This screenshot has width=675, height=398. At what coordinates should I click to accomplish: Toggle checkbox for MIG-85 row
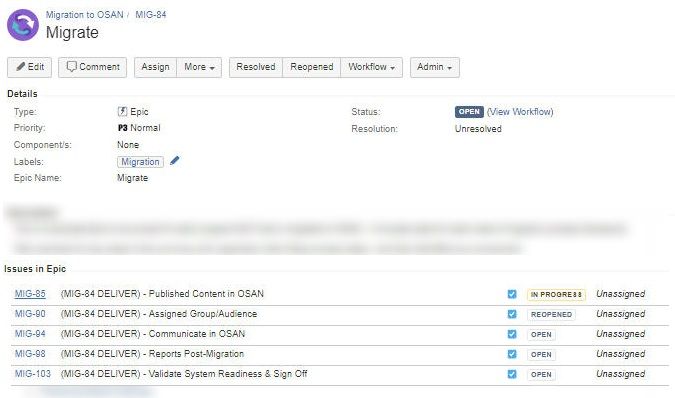(x=512, y=294)
